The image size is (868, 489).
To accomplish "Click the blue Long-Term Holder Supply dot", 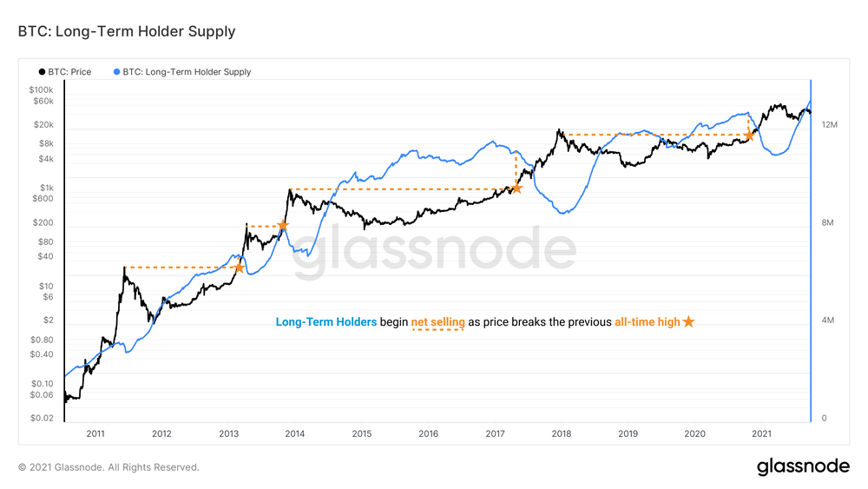I will [117, 72].
